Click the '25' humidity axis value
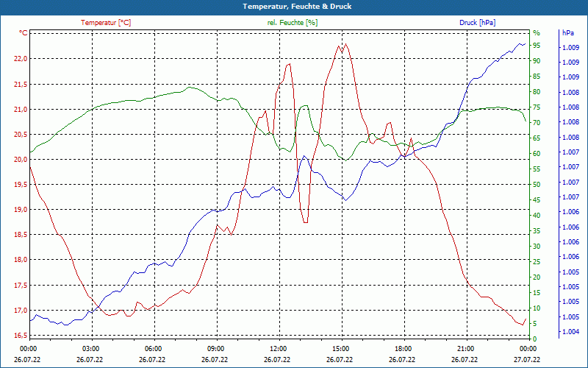Screen dimensions: 588x368 [x=537, y=262]
